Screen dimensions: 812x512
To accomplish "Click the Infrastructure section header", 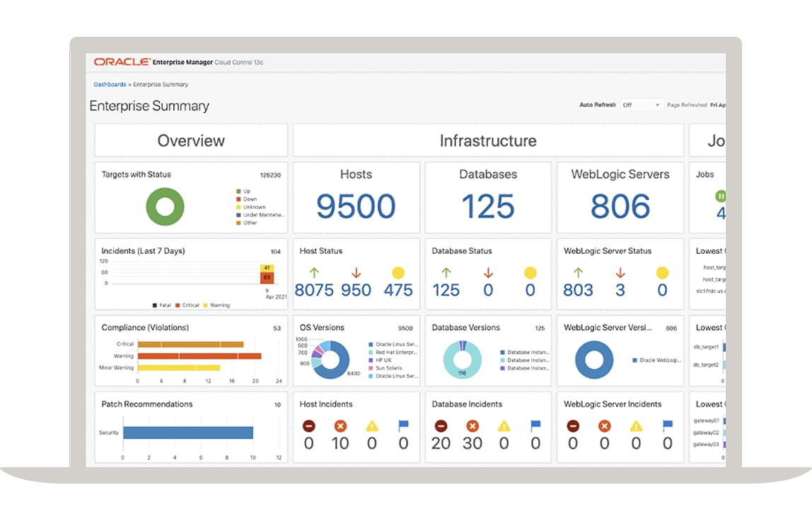I will [x=488, y=140].
